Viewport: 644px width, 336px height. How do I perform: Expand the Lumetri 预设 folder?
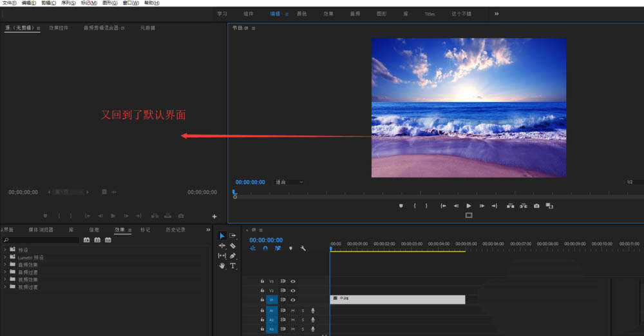[5, 257]
